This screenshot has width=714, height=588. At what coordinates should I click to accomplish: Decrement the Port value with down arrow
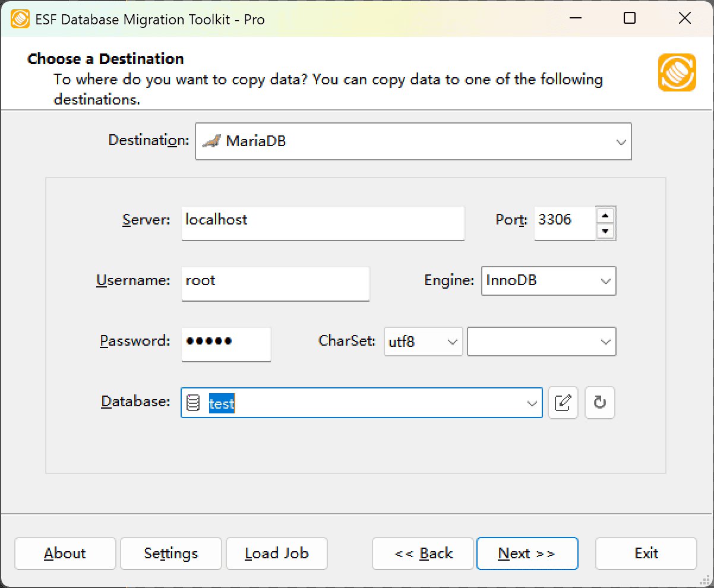(605, 231)
